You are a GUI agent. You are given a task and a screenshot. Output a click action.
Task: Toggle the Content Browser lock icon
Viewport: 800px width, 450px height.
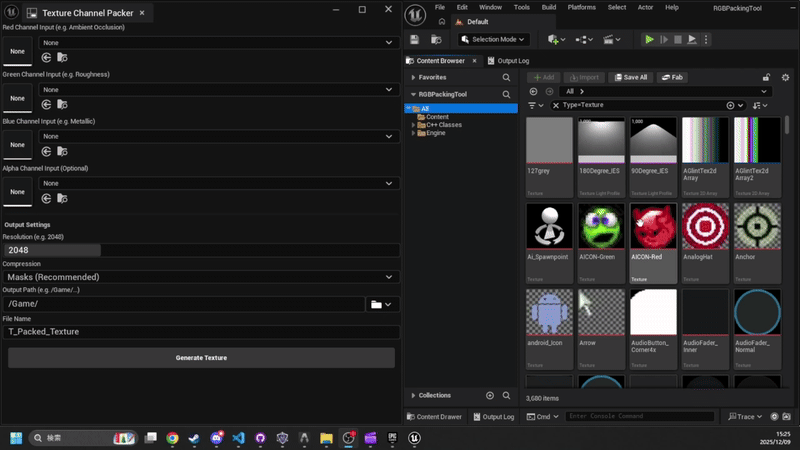click(x=766, y=78)
